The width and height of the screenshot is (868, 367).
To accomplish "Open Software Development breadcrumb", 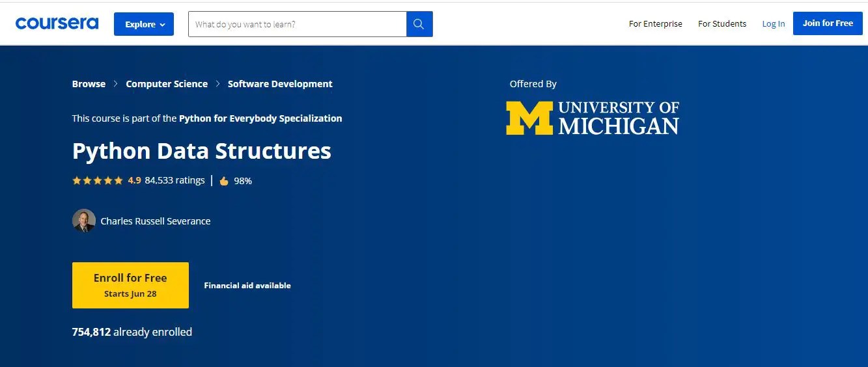I will 280,84.
